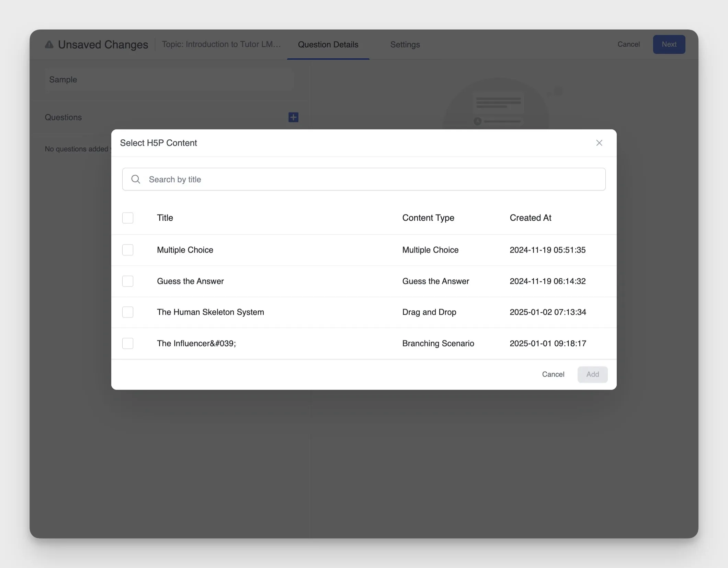The image size is (728, 568).
Task: Click date 2025-01-02 07:13:34
Action: coord(548,312)
